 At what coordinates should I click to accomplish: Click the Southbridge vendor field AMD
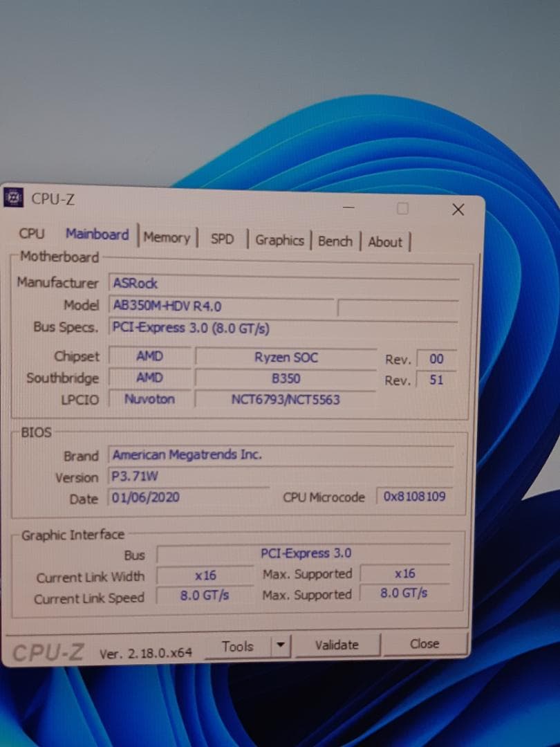[150, 378]
